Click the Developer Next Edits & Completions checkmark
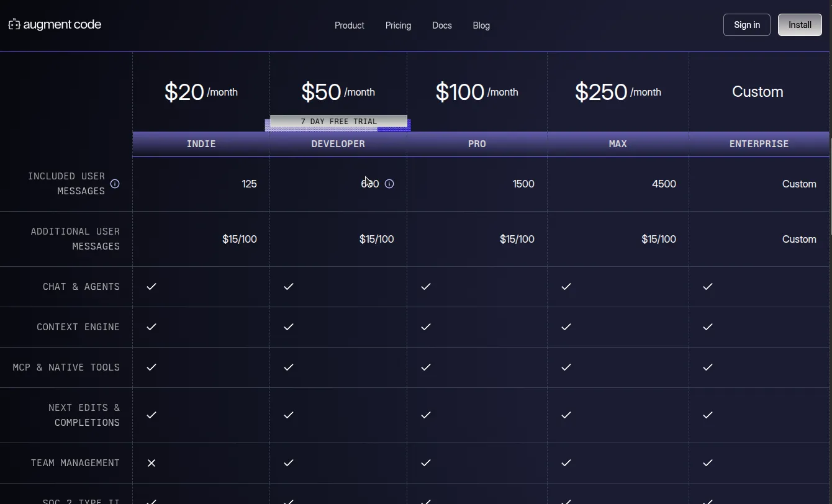Viewport: 832px width, 504px height. (289, 415)
